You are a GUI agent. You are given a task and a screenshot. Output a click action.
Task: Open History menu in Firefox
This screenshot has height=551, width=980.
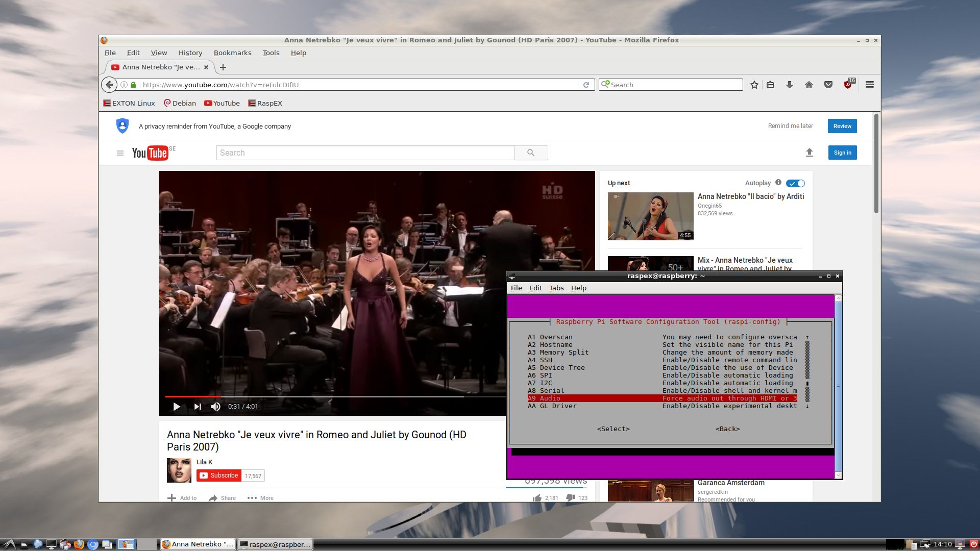click(x=190, y=53)
